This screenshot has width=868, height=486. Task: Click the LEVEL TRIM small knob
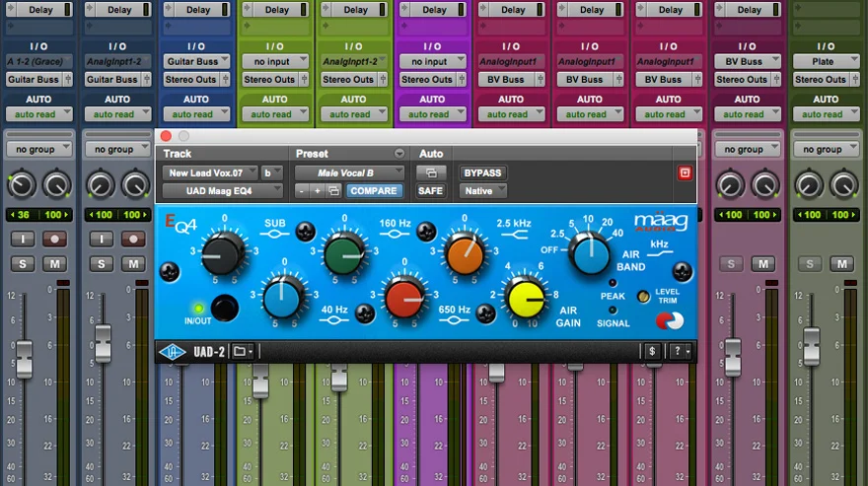[643, 297]
